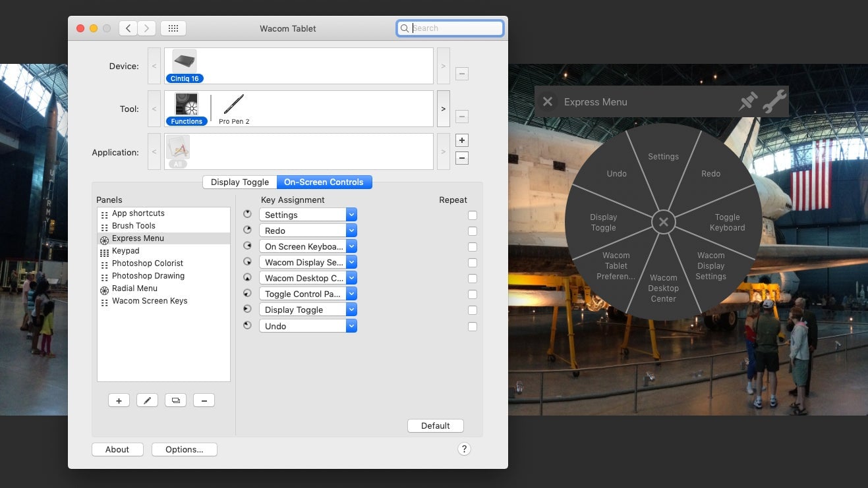
Task: Click the Show All grid icon in toolbar
Action: pos(173,28)
